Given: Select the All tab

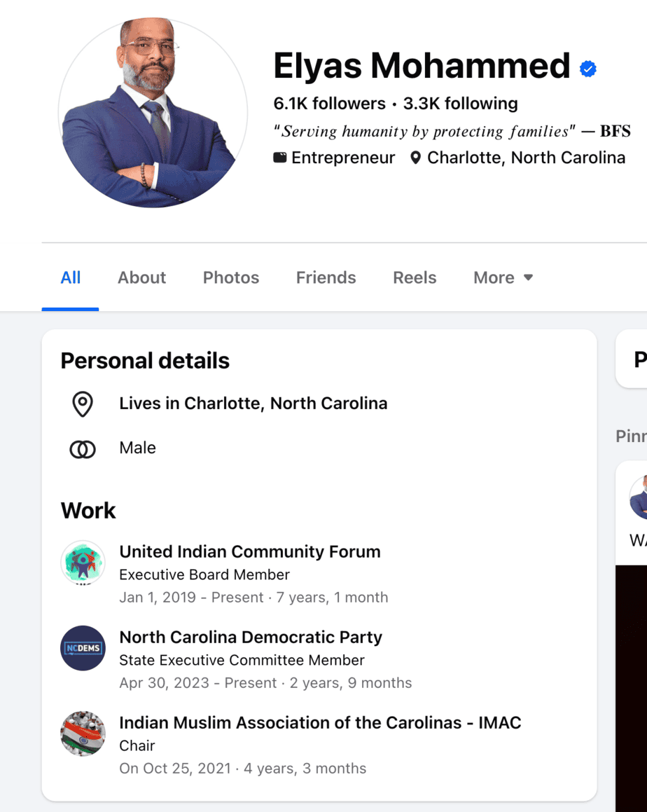Looking at the screenshot, I should [71, 278].
